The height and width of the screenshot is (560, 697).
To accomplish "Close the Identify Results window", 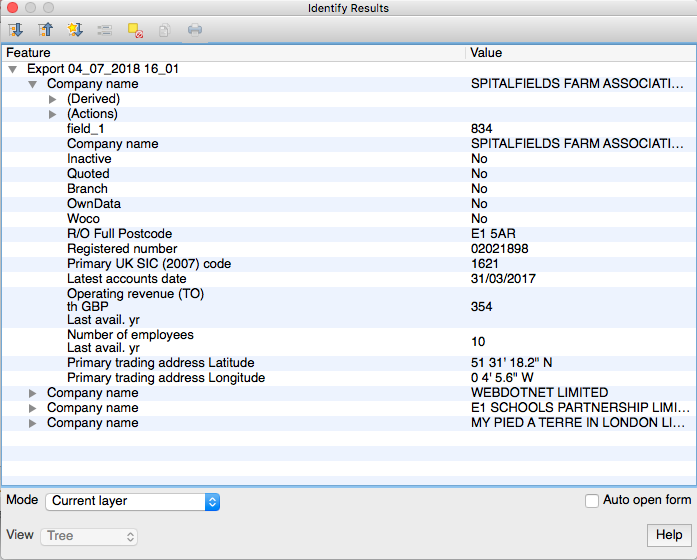I will tap(12, 8).
